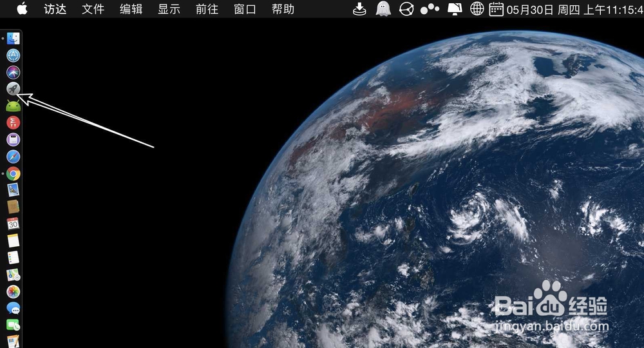The height and width of the screenshot is (348, 644).
Task: Open the Notes app icon
Action: point(13,241)
